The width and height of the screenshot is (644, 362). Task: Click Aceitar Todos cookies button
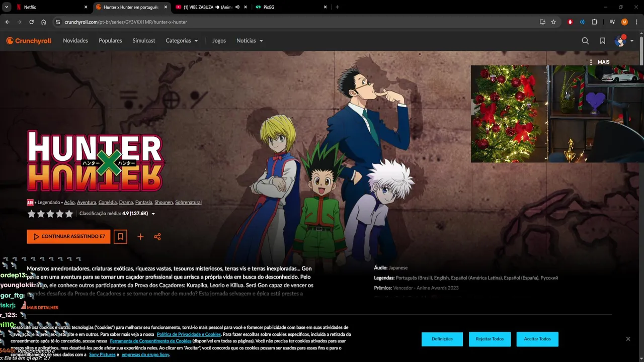[537, 339]
